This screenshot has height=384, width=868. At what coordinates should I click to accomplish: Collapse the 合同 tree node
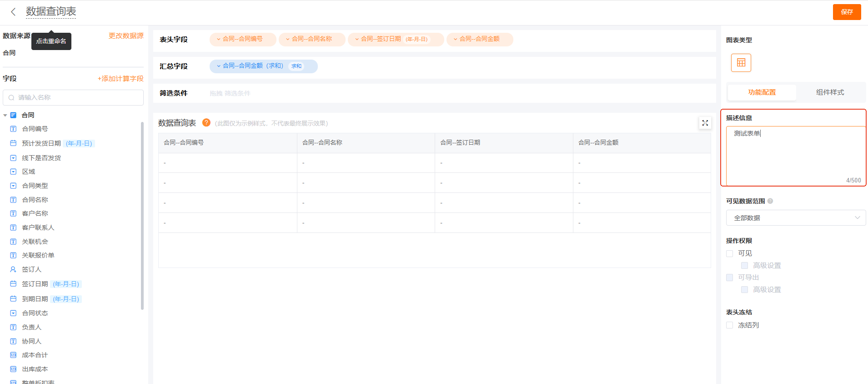(x=5, y=116)
